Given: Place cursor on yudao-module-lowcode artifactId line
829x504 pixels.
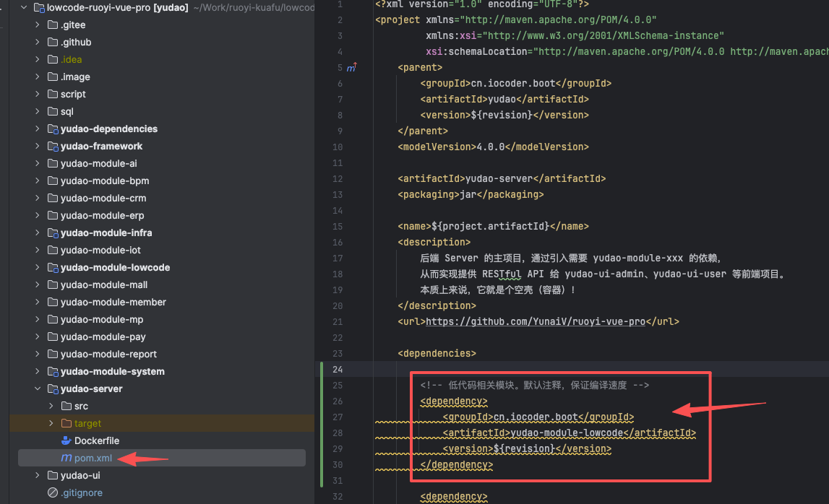Looking at the screenshot, I should tap(567, 433).
